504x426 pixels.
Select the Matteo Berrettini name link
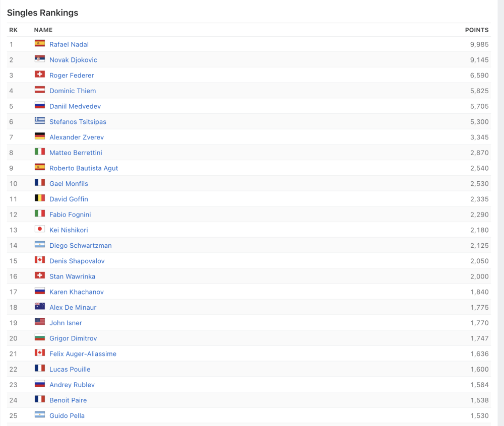point(76,153)
